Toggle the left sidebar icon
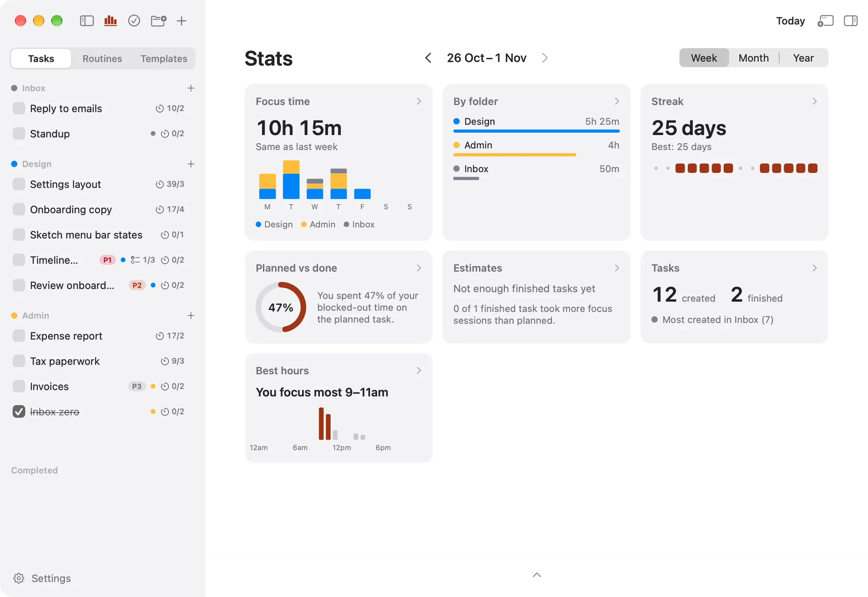 pos(87,21)
